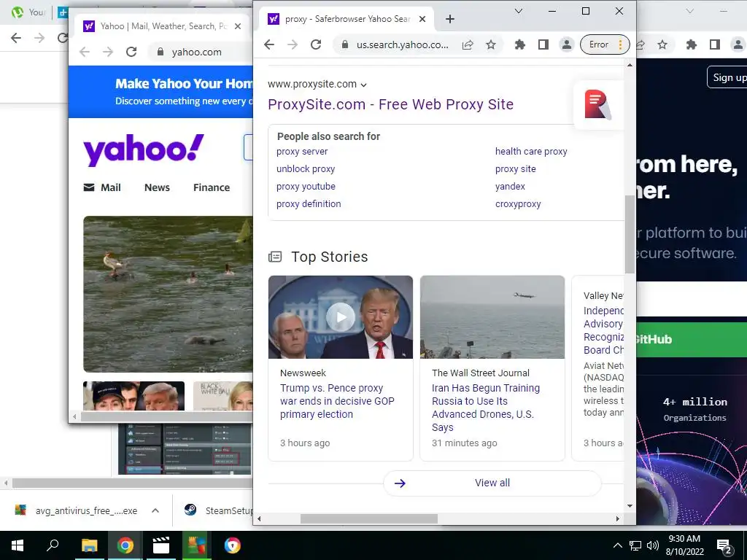Viewport: 747px width, 560px height.
Task: Open the side panel icon in search window
Action: (x=543, y=44)
